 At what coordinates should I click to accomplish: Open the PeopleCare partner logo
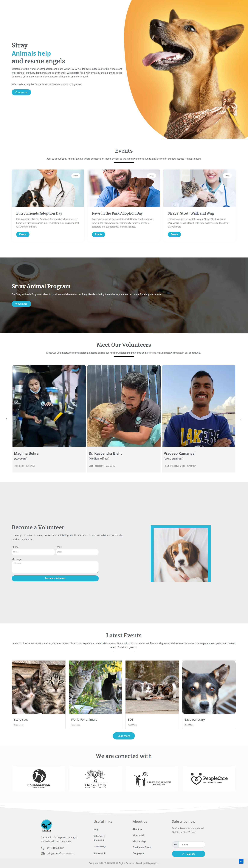click(x=209, y=779)
